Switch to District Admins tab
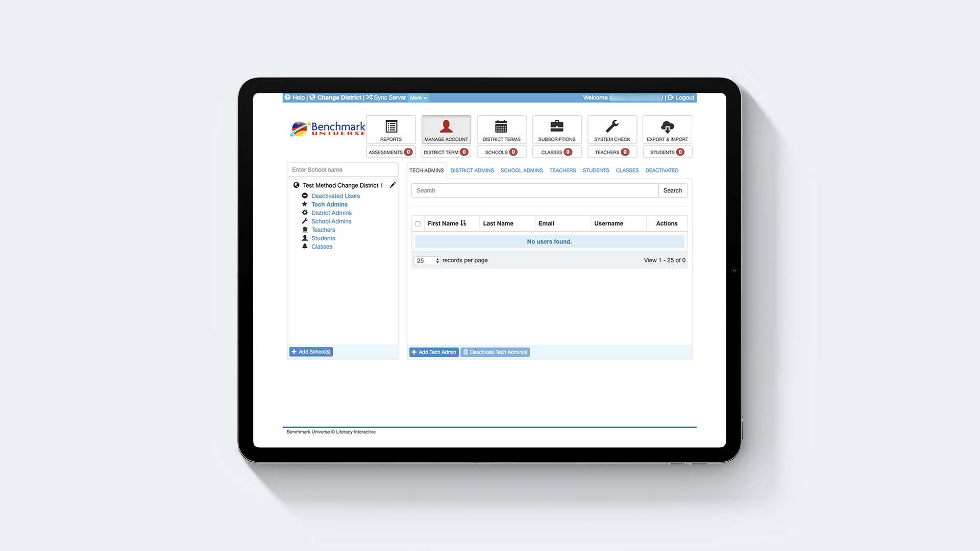 click(472, 170)
